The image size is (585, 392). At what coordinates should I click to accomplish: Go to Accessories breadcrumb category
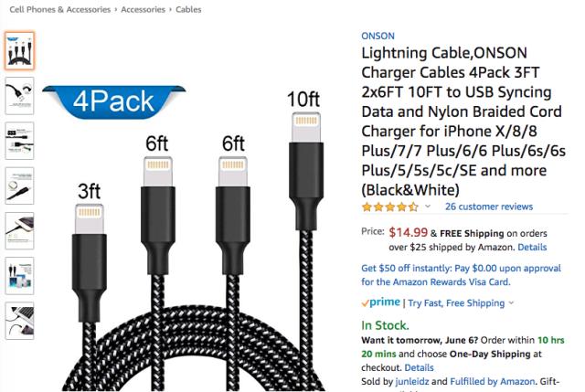click(144, 10)
